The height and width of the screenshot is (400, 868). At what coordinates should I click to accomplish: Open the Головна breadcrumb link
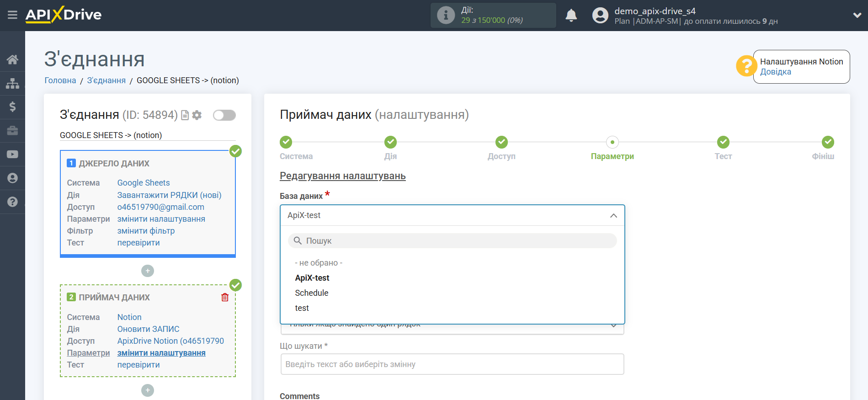60,80
